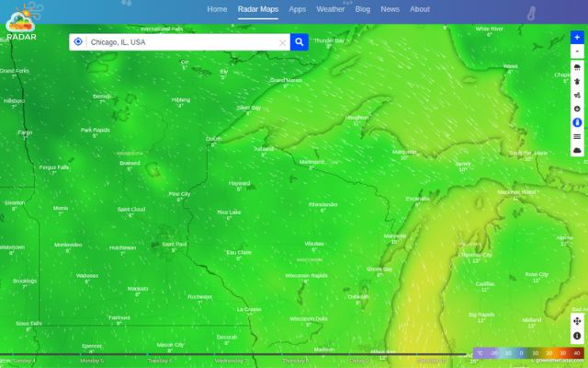This screenshot has width=588, height=368.
Task: Click the Hayward city label
Action: 239,183
